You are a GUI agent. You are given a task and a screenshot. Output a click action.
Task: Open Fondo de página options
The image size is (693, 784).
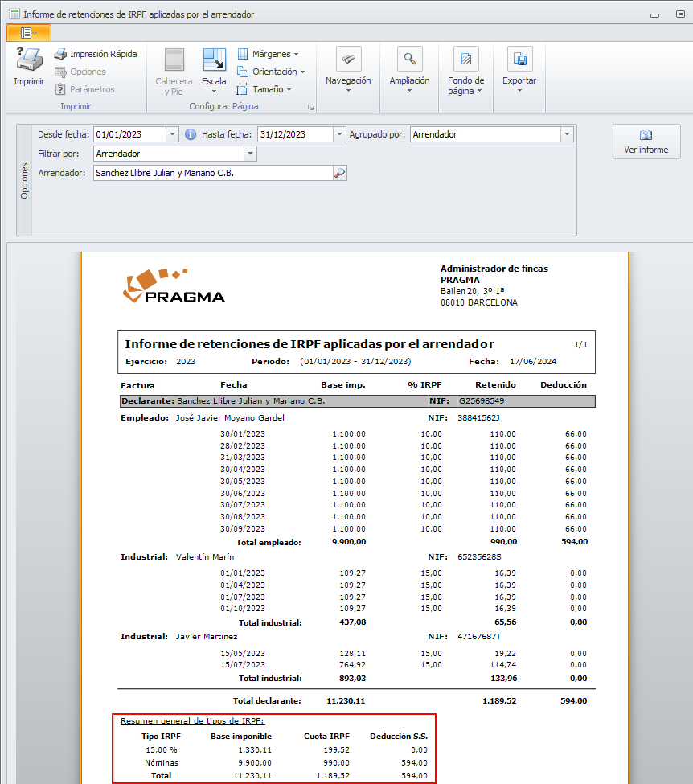(466, 71)
